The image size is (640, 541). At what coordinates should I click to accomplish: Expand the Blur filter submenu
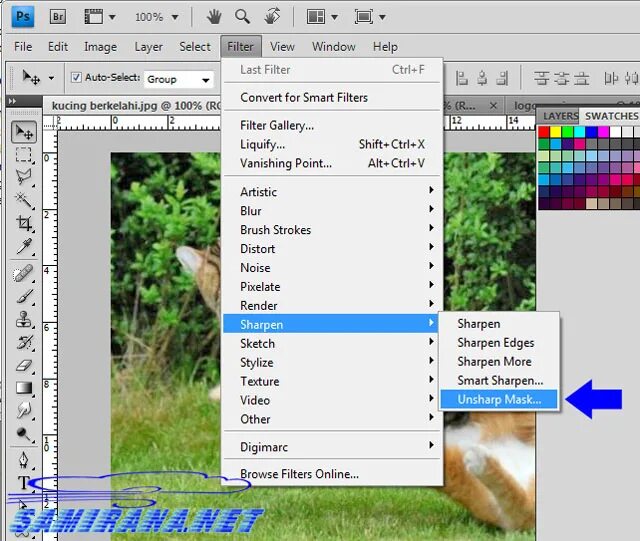tap(332, 211)
